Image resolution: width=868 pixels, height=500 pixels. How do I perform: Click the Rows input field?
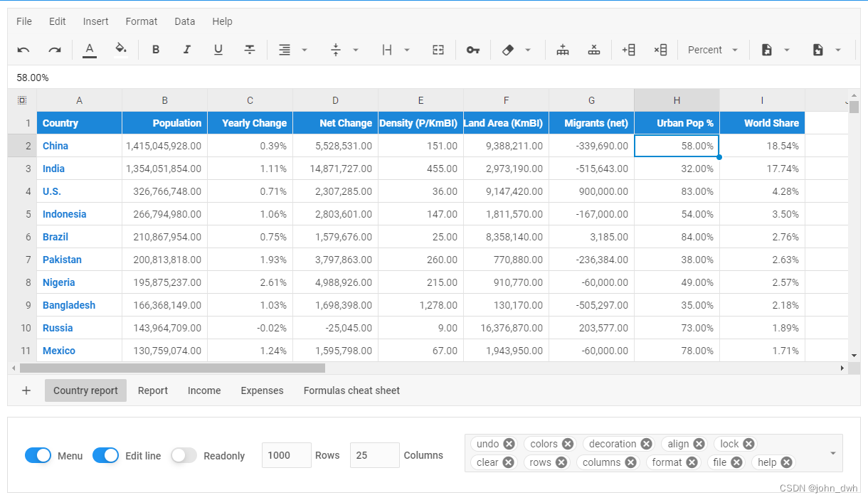pos(286,455)
